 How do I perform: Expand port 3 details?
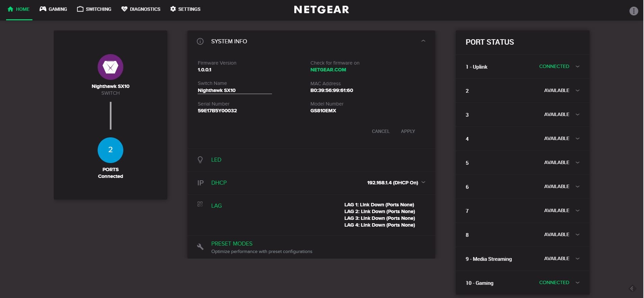tap(577, 115)
